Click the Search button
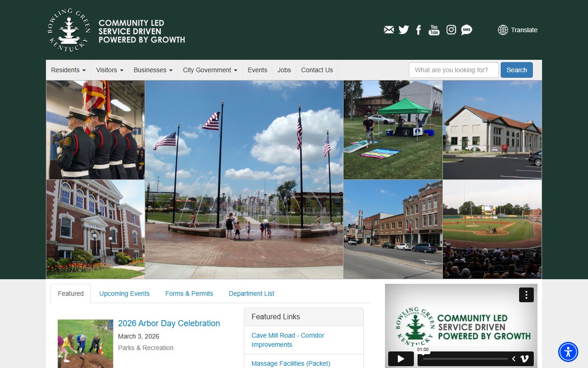This screenshot has width=588, height=368. 517,70
